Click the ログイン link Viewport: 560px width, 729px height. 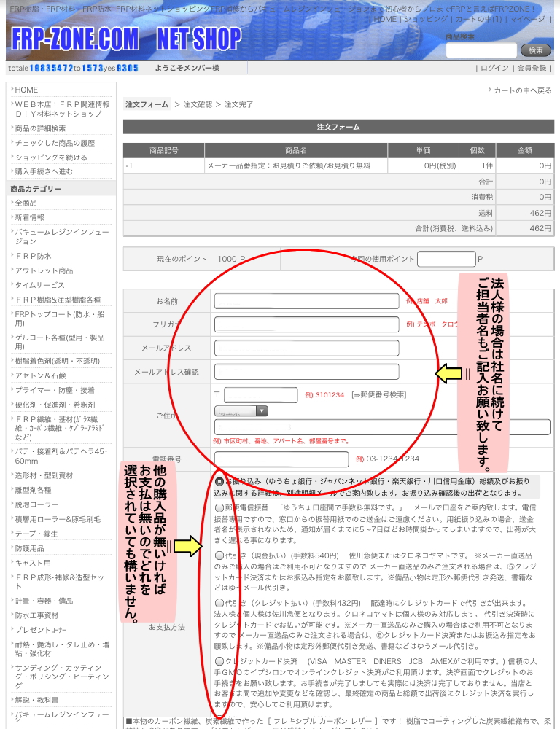494,68
